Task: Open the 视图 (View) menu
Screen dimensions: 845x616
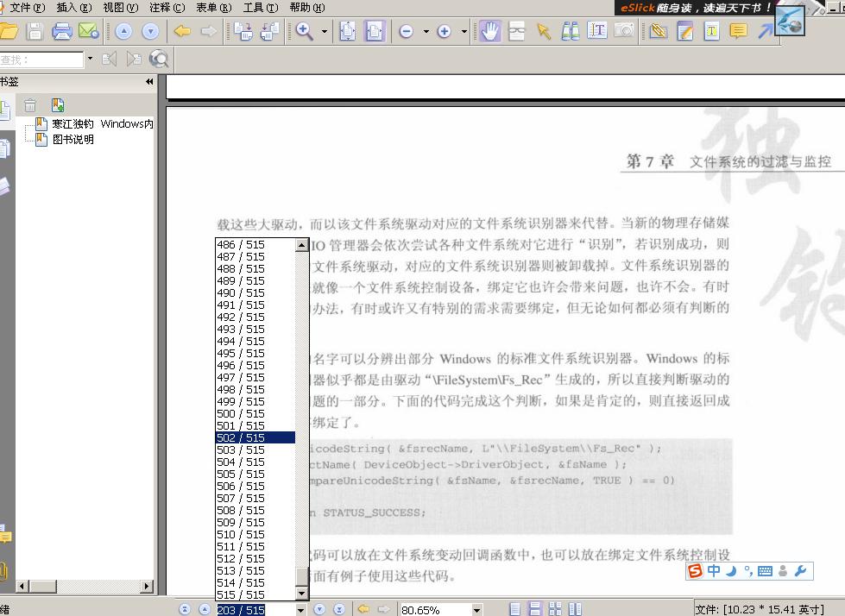Action: pyautogui.click(x=120, y=8)
